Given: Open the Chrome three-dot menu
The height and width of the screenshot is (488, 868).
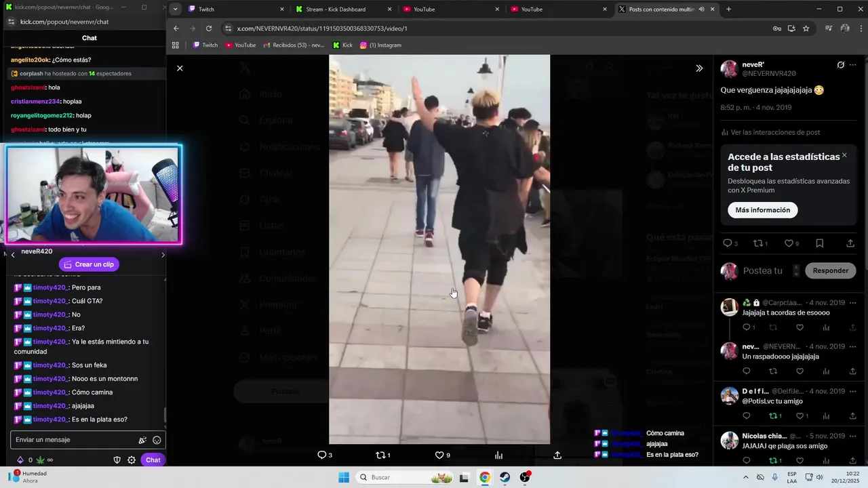Looking at the screenshot, I should [860, 28].
